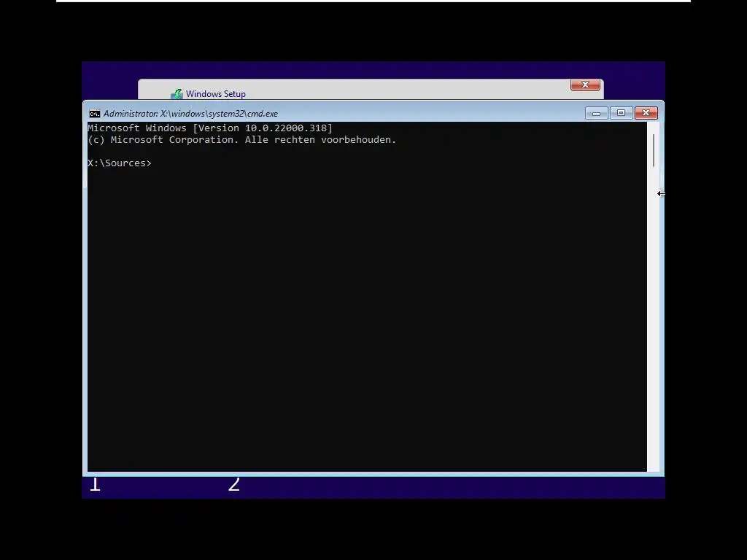Click the 'Alle rechten voorbehouden' copyright line
The height and width of the screenshot is (560, 747).
point(242,140)
